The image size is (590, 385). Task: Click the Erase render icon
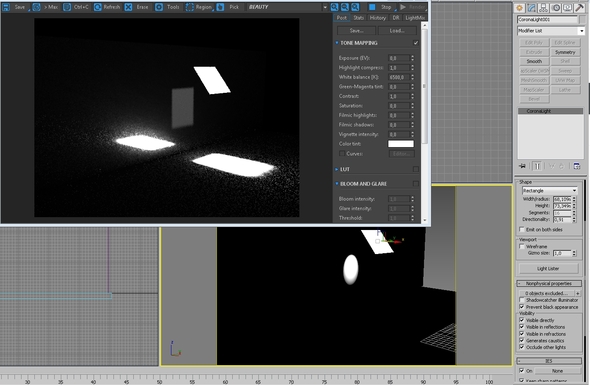coord(128,7)
